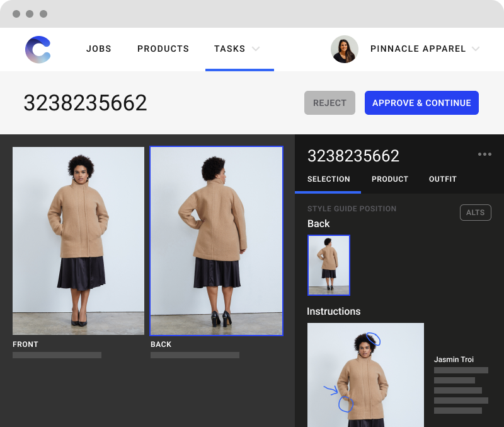Switch to the Product tab
Screen dimensions: 504x427
click(x=390, y=179)
